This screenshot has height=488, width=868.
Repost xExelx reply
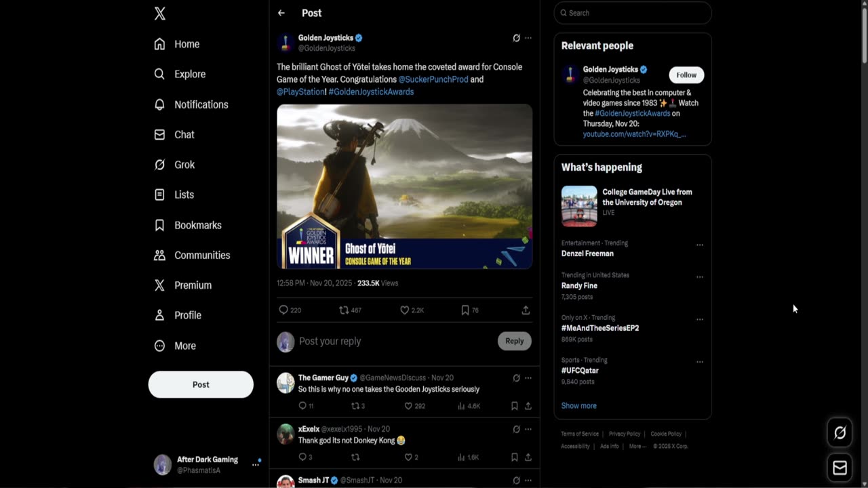[x=355, y=457]
